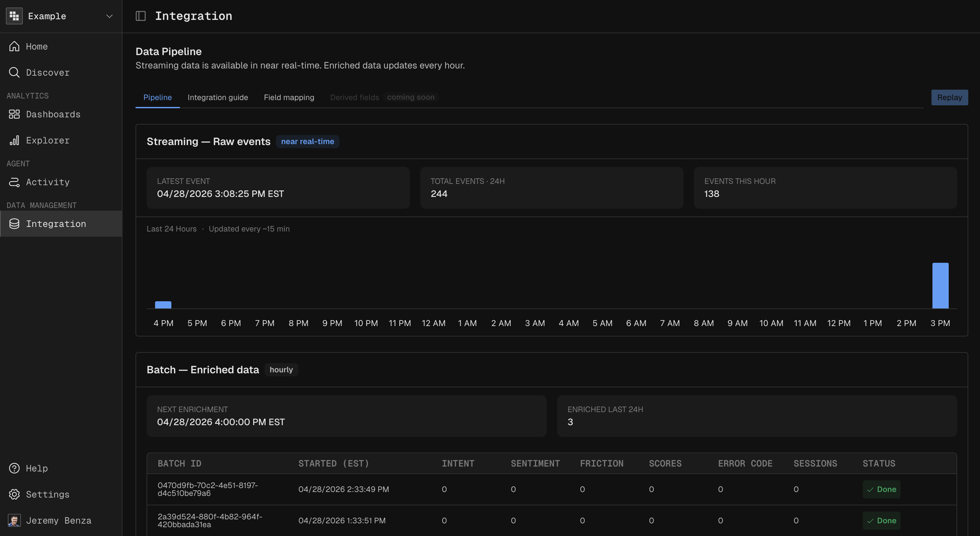Switch to Field mapping tab
The image size is (980, 536).
click(289, 97)
